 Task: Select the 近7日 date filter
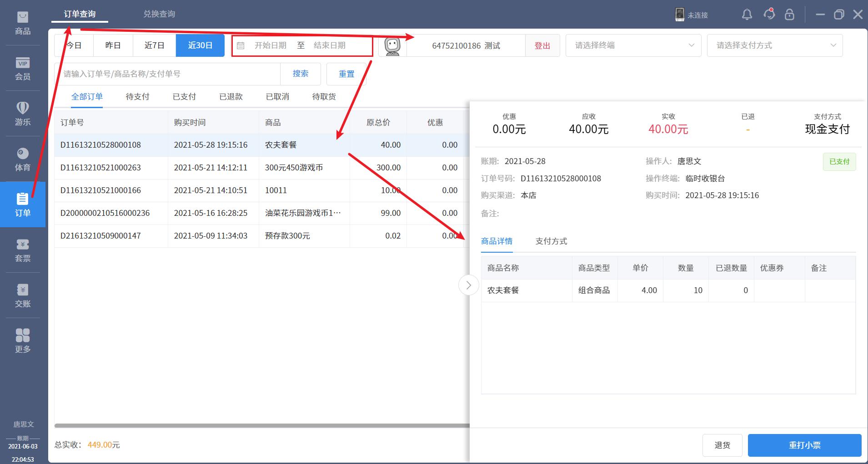click(x=155, y=45)
